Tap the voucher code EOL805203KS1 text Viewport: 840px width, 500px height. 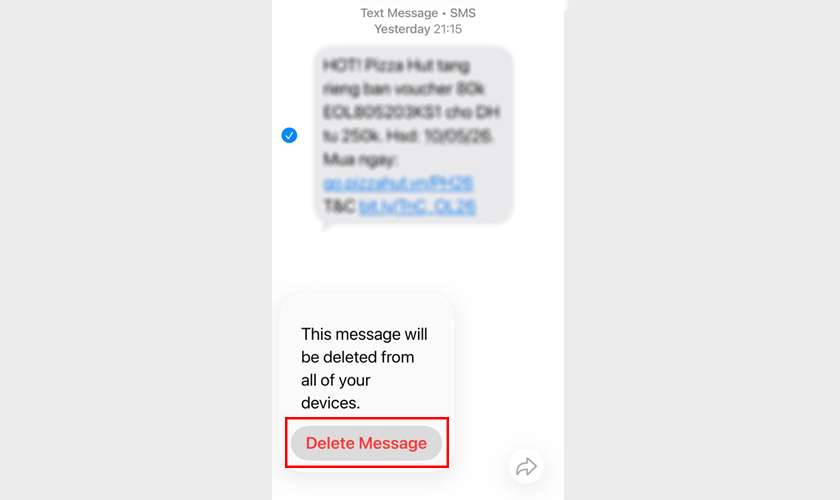click(382, 113)
